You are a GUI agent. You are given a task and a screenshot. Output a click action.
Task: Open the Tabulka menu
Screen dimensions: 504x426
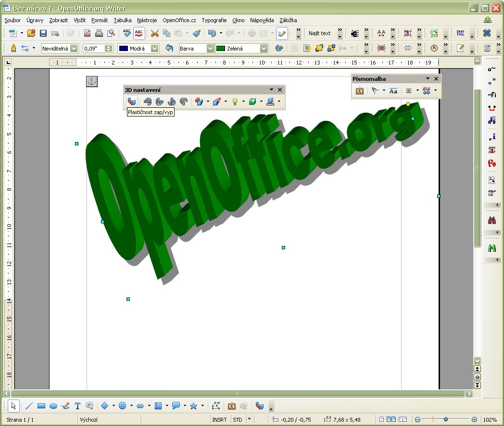click(x=123, y=20)
